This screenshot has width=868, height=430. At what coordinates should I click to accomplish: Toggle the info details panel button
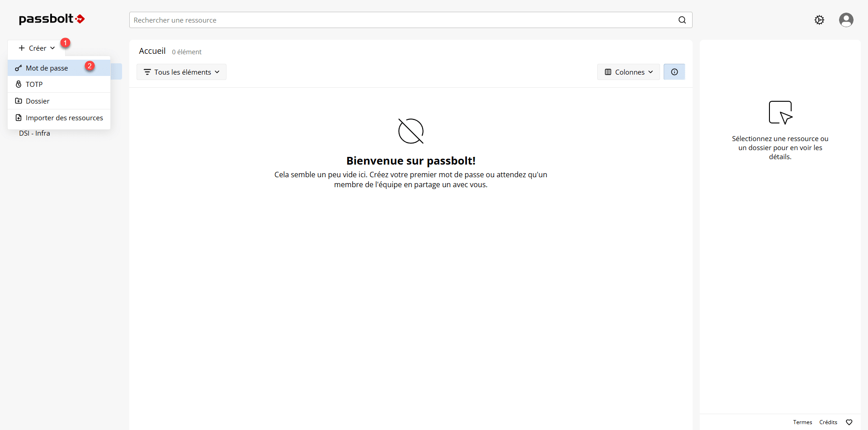tap(674, 72)
